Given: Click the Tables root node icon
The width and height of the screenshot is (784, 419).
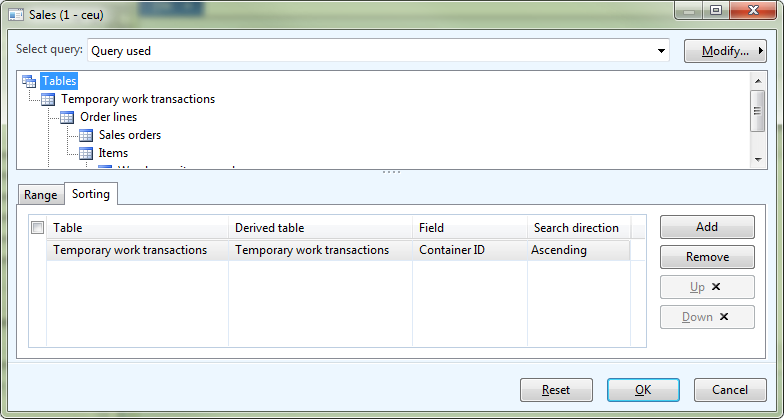Looking at the screenshot, I should tap(29, 81).
